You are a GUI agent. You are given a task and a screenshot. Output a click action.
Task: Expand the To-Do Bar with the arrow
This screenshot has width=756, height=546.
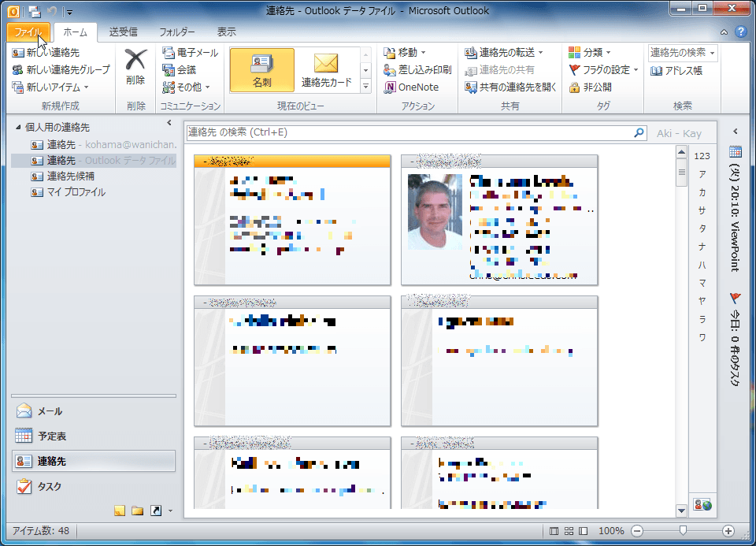[736, 132]
